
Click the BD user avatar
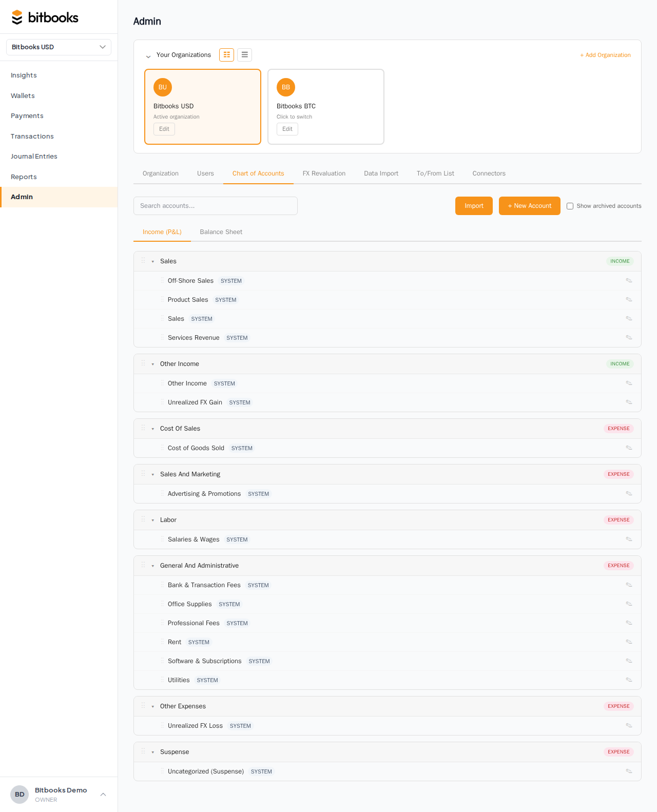point(20,795)
